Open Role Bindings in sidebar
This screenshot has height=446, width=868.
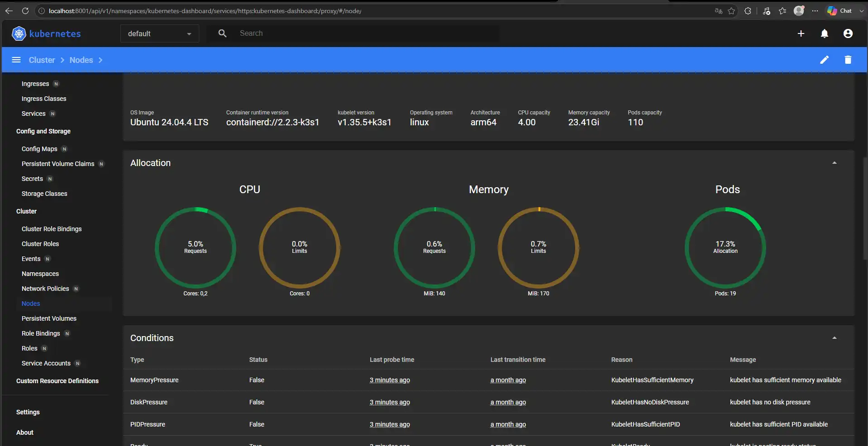[41, 333]
